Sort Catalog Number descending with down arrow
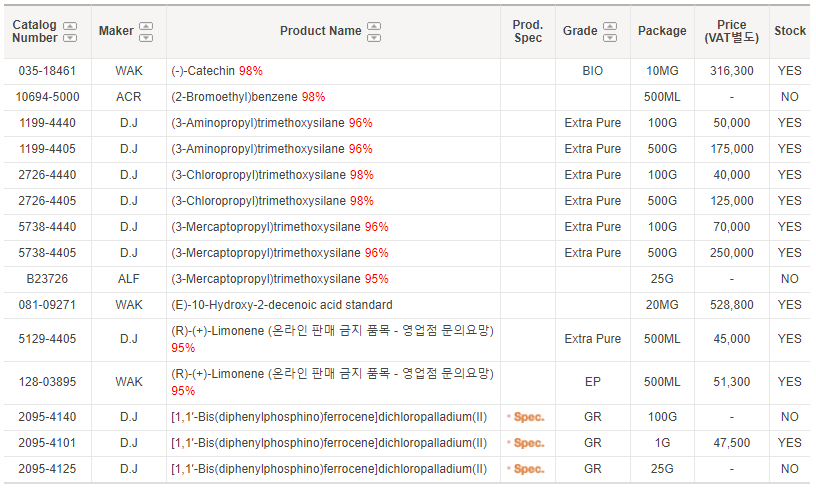The width and height of the screenshot is (816, 489). coord(70,38)
